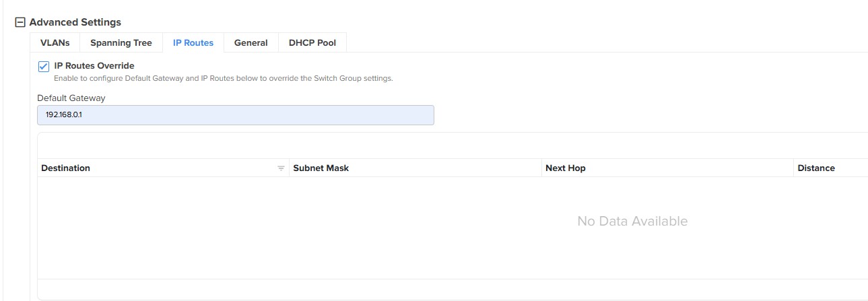Collapse the Advanced Settings section
The width and height of the screenshot is (868, 301).
pyautogui.click(x=20, y=22)
